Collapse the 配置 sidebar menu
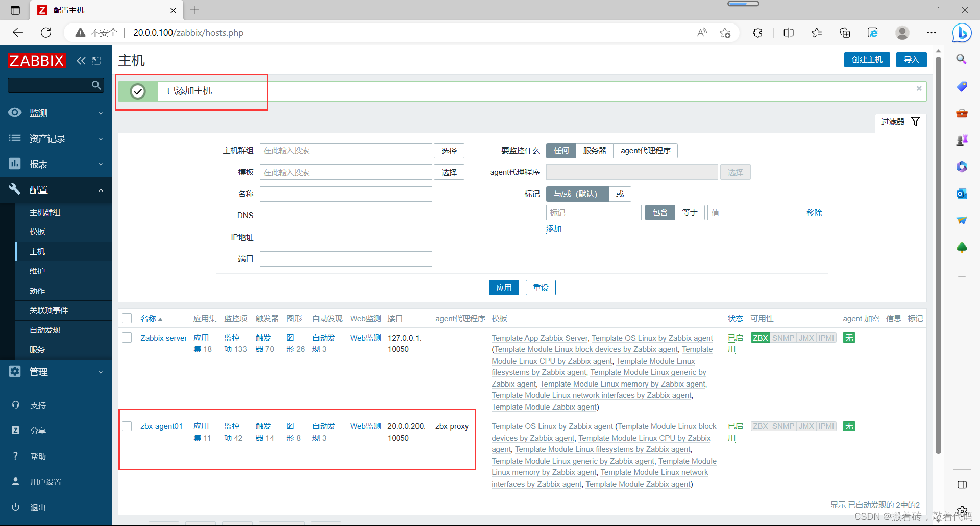The height and width of the screenshot is (526, 980). (56, 189)
